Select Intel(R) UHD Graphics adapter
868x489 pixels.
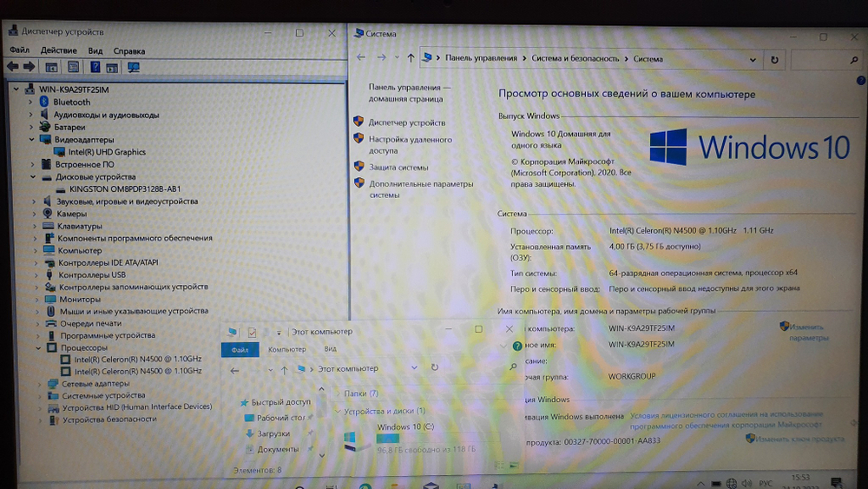[x=107, y=152]
